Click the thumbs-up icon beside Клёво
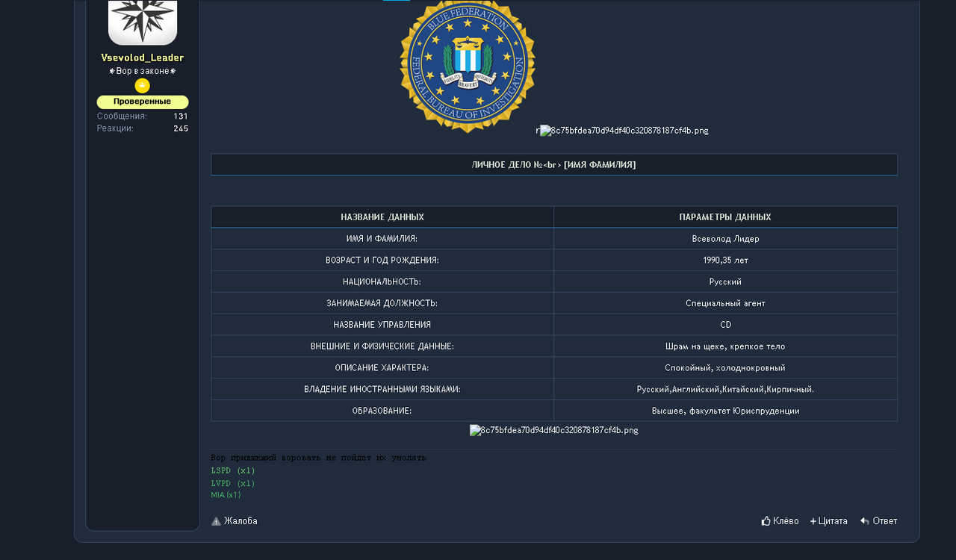 (x=766, y=521)
